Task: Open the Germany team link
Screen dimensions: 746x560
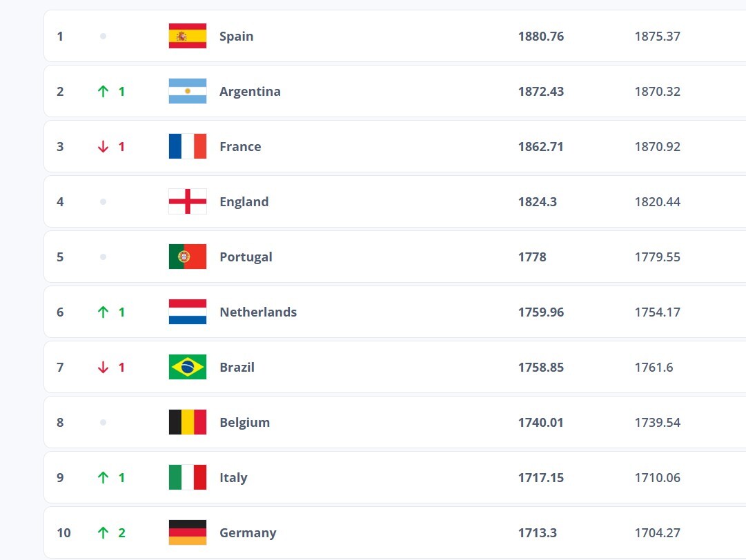Action: [248, 532]
